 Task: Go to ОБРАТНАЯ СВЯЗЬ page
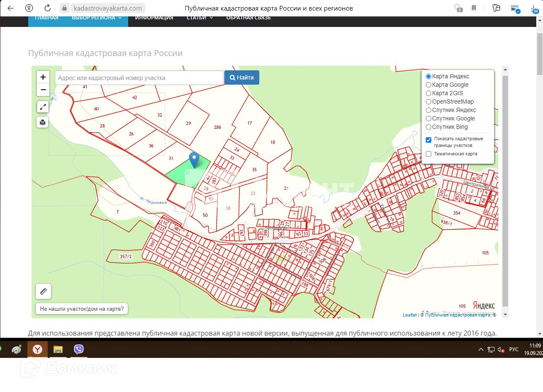pos(248,18)
